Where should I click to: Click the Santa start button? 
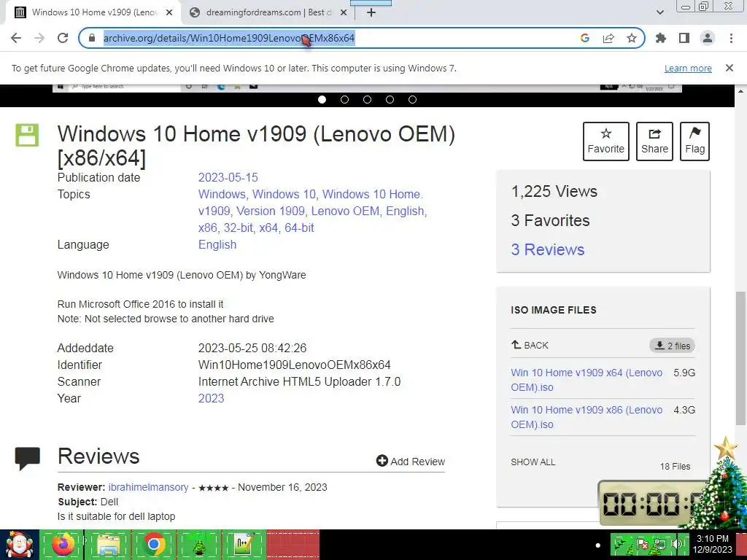click(x=19, y=545)
